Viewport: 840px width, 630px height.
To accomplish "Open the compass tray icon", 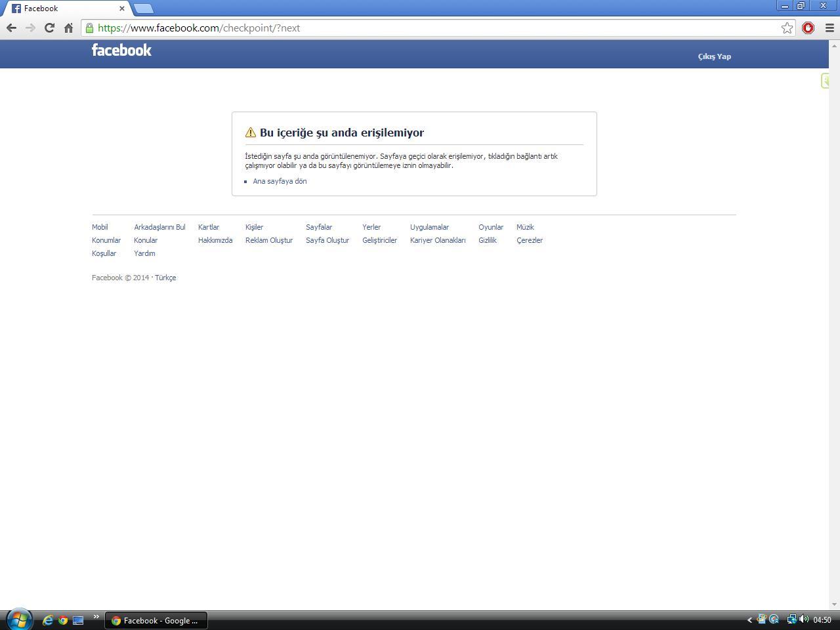I will [774, 619].
